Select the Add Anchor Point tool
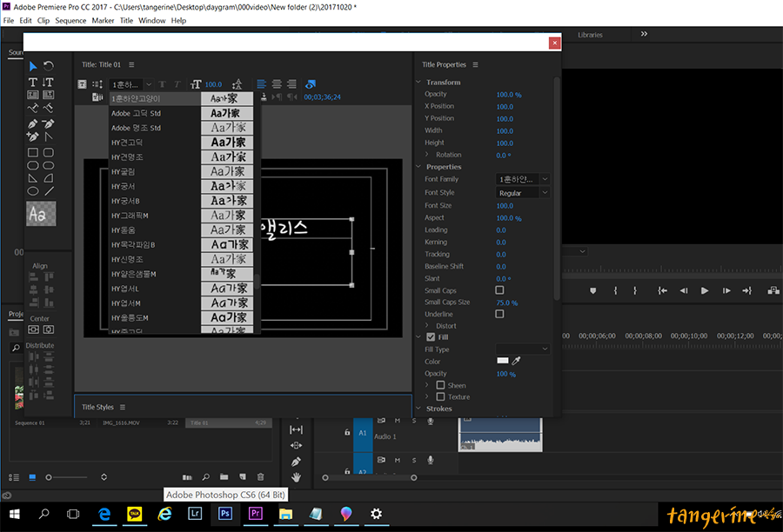 tap(33, 136)
